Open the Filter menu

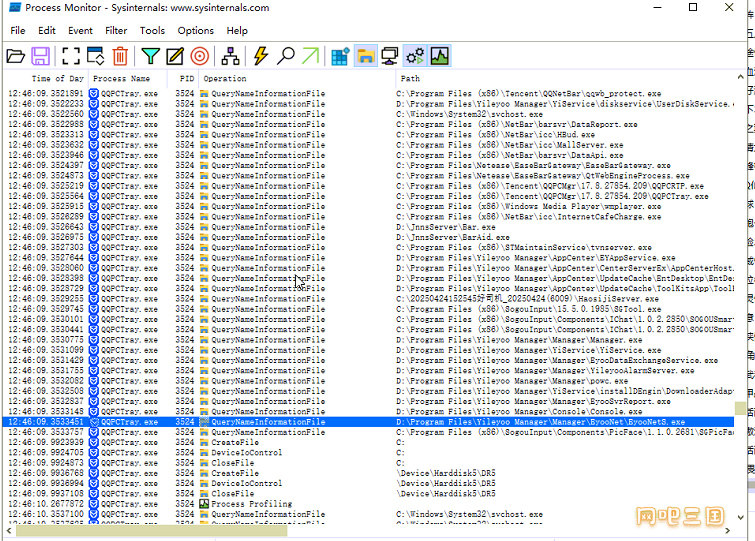pos(116,30)
